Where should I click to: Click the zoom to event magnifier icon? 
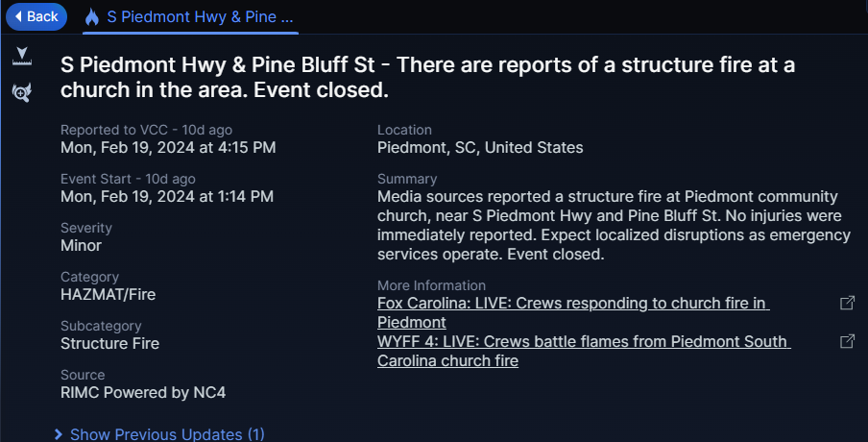20,92
